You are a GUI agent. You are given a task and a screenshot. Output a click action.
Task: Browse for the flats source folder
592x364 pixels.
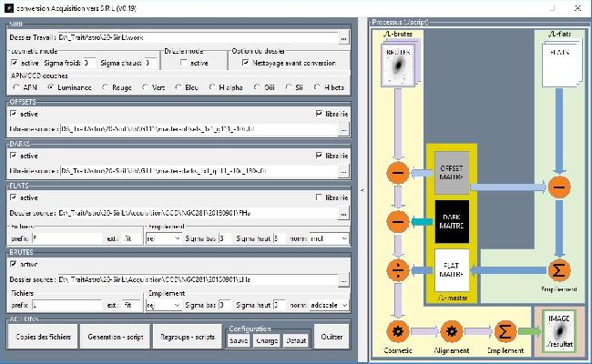click(343, 214)
